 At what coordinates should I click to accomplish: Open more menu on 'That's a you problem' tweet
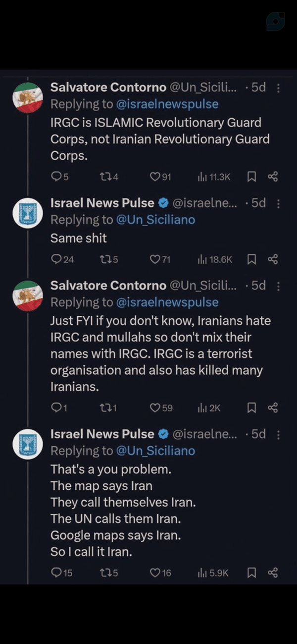278,435
